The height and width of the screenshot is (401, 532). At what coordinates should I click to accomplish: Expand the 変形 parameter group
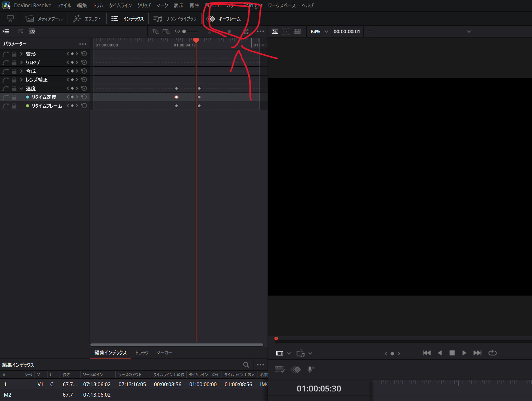point(21,54)
